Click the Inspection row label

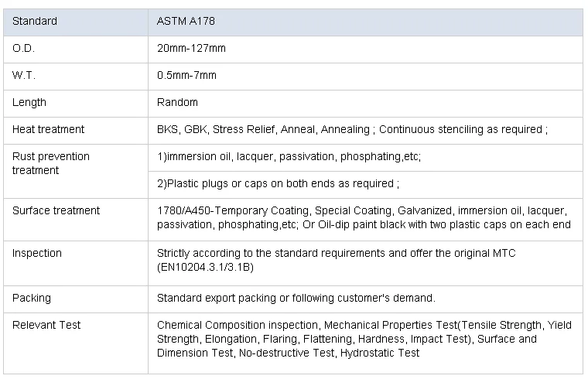37,253
